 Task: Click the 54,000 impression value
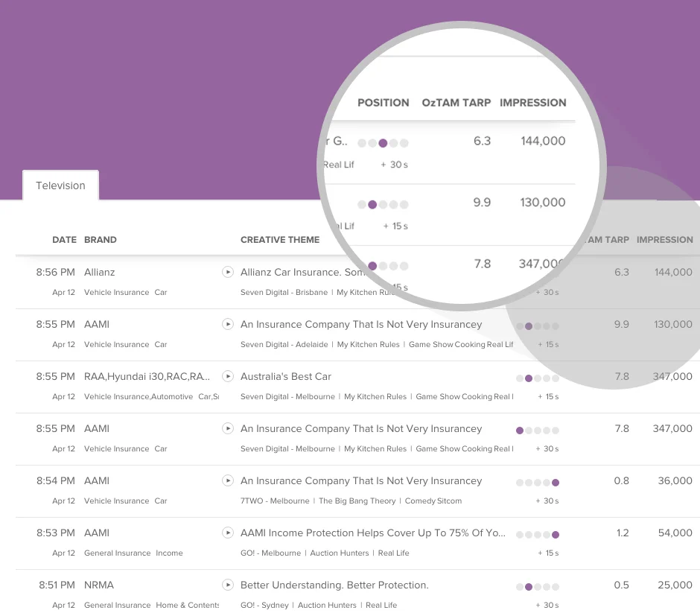675,533
